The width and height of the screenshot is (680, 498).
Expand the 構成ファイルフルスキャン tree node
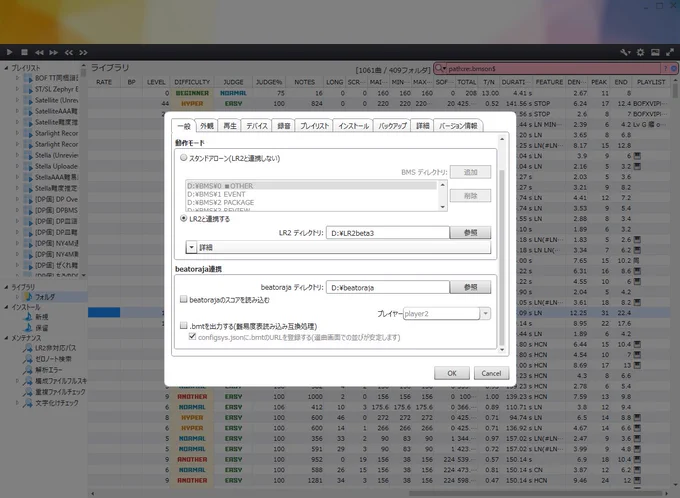pos(17,380)
